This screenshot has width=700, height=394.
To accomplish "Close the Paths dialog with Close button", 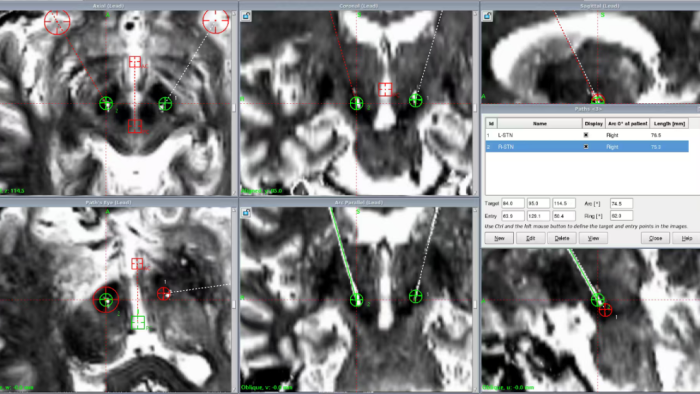I will (x=655, y=238).
